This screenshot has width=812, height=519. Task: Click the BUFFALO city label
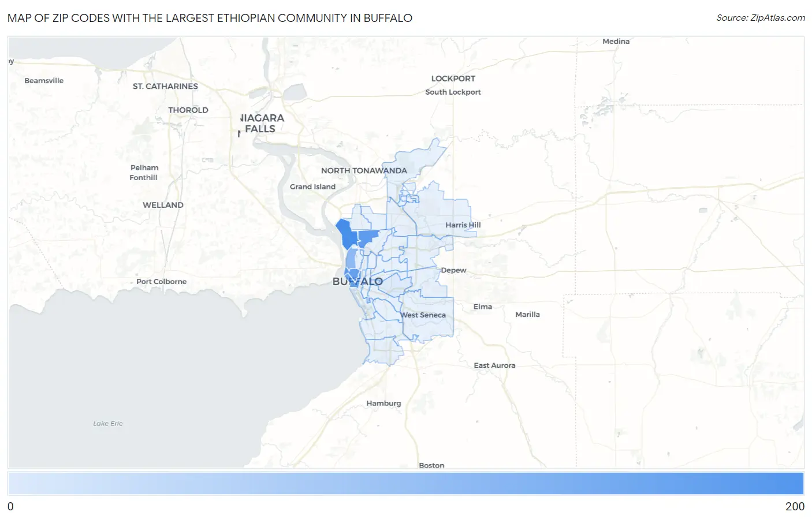pos(357,282)
